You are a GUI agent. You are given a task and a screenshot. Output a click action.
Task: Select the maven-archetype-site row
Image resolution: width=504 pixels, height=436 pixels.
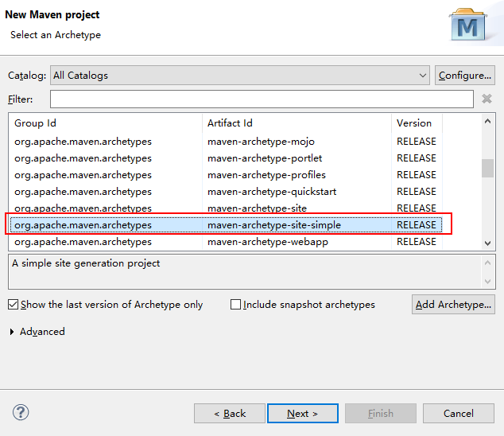(226, 208)
